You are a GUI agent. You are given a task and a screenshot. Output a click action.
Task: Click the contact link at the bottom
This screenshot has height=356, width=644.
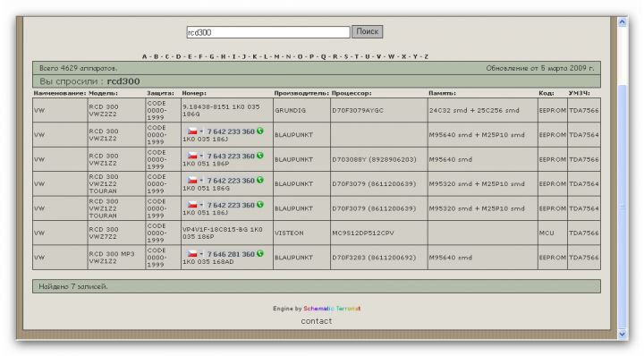point(317,321)
